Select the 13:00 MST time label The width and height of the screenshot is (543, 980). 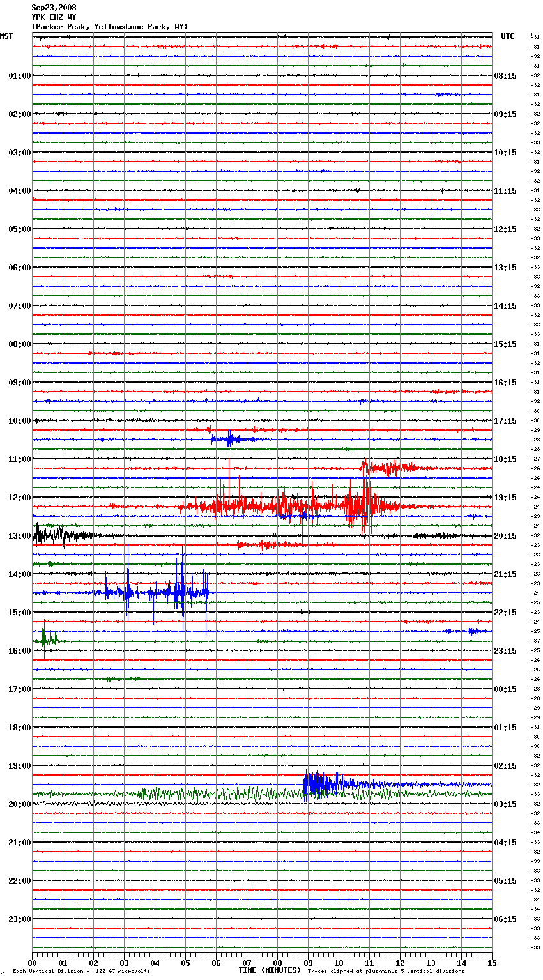click(x=20, y=536)
